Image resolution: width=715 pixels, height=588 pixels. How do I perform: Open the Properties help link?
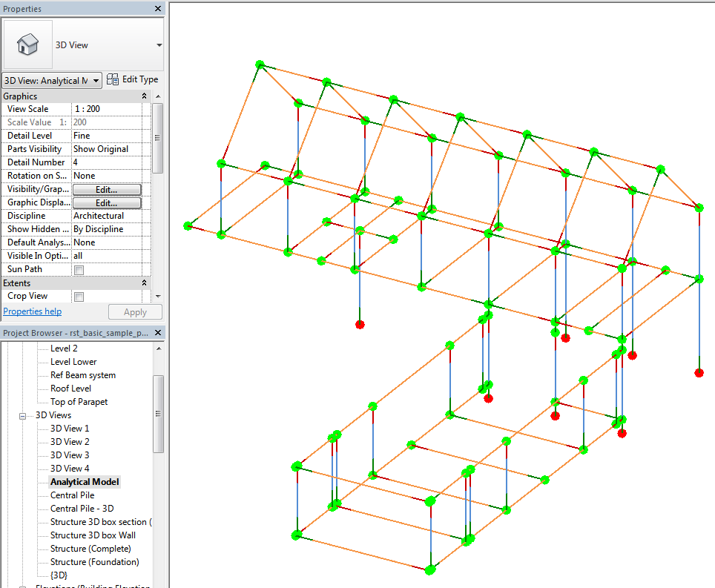tap(33, 311)
